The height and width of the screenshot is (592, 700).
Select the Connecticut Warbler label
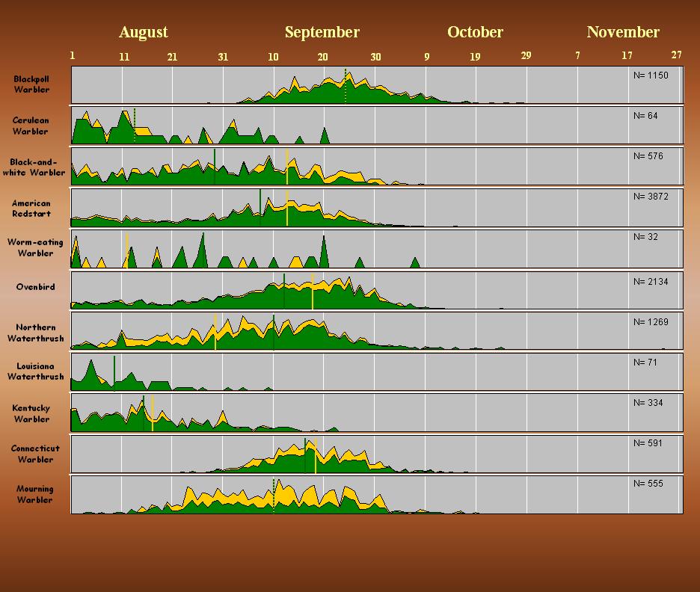click(35, 454)
